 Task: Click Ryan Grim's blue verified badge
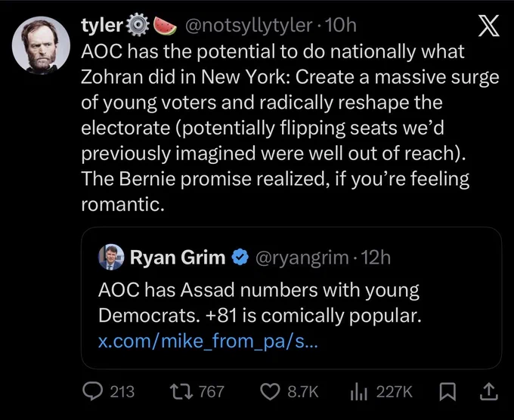[x=240, y=257]
